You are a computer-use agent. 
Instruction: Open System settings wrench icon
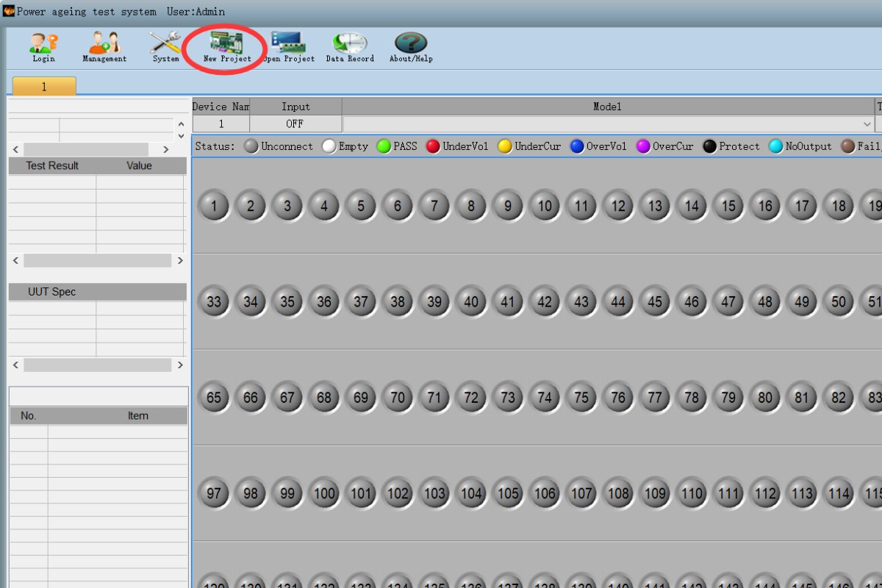pos(165,46)
